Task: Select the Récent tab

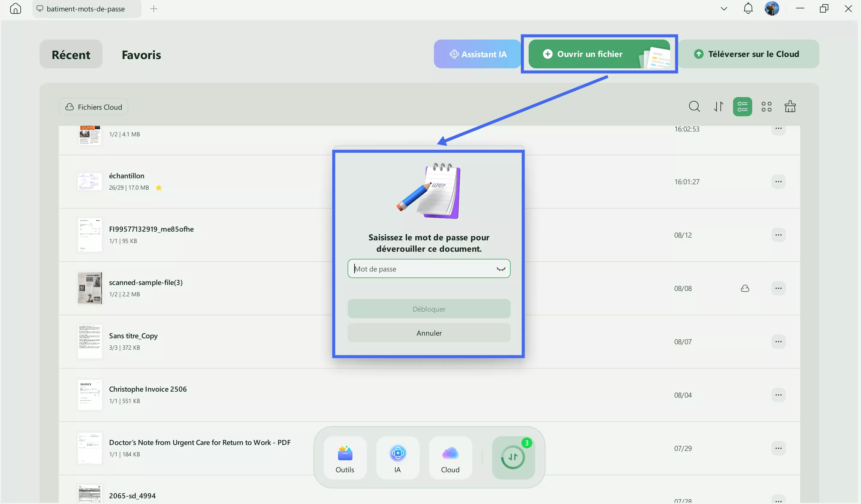Action: pyautogui.click(x=71, y=55)
